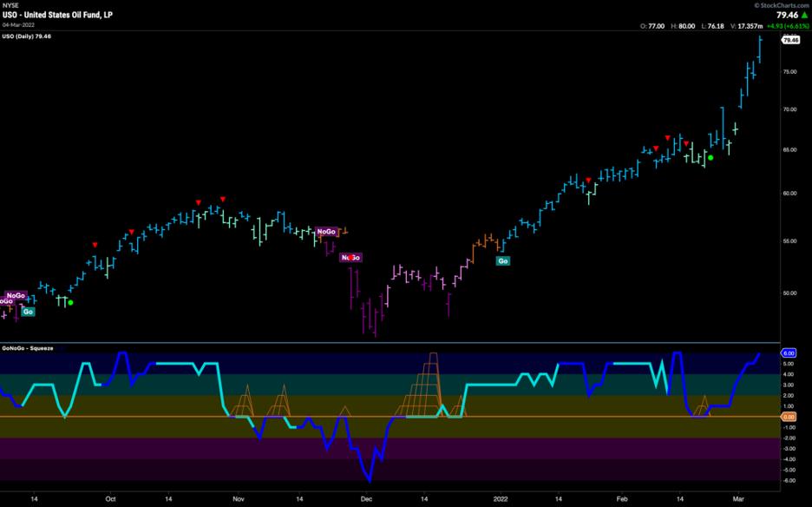Viewport: 812px width, 507px height.
Task: Click the NoGo marker near December's start
Action: tap(350, 258)
